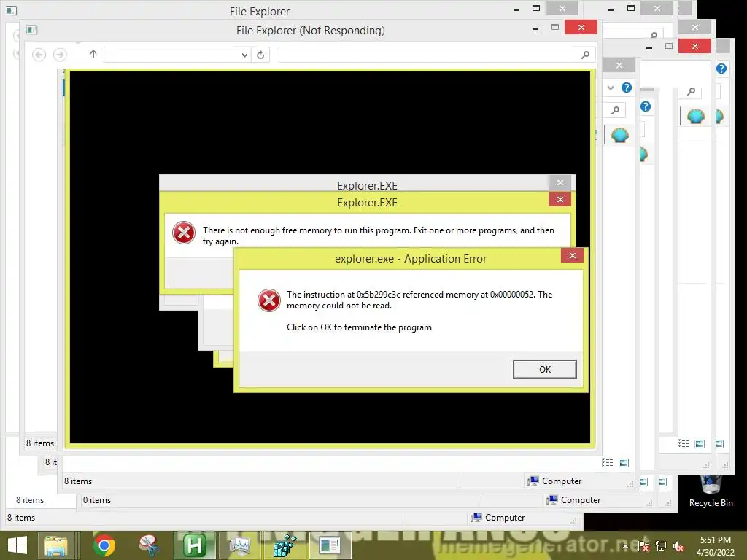The height and width of the screenshot is (560, 747).
Task: Click the 'not enough free memory' message text
Action: tap(379, 236)
